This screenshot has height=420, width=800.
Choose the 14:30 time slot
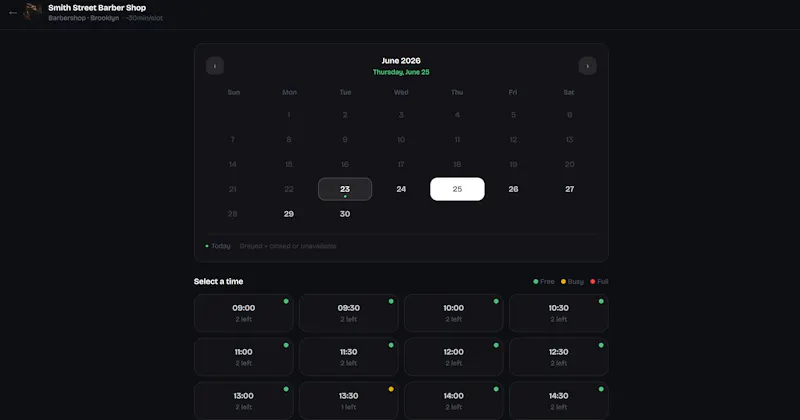559,401
